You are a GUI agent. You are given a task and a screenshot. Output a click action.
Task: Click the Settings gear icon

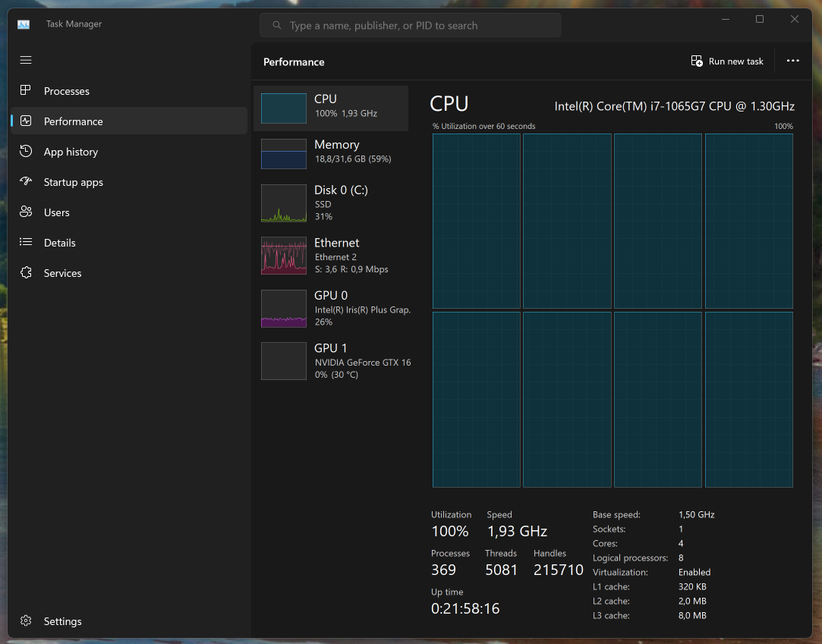point(26,621)
